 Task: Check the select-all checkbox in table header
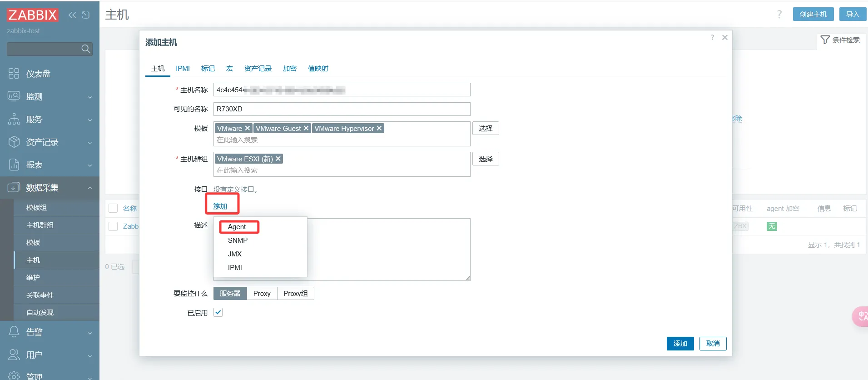click(x=113, y=208)
